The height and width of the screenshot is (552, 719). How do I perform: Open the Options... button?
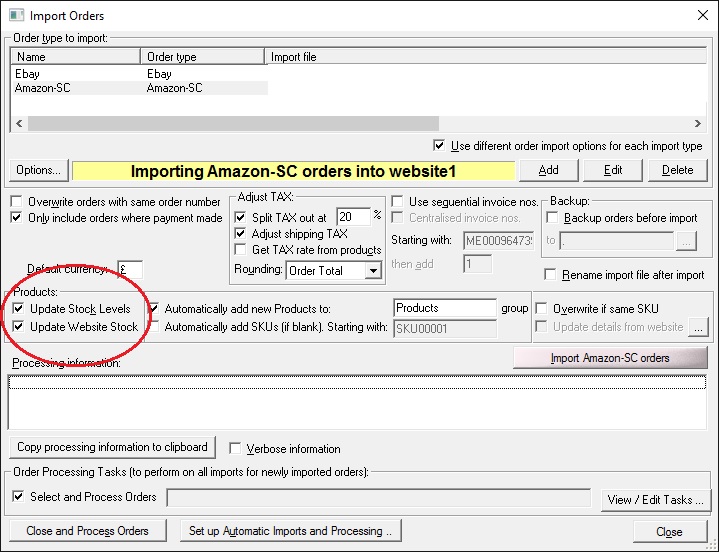click(x=39, y=170)
